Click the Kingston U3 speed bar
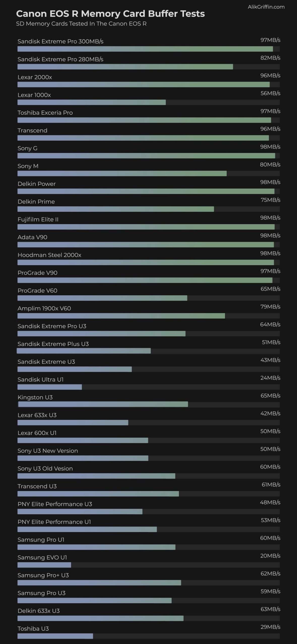Image resolution: width=297 pixels, height=644 pixels. pos(103,404)
